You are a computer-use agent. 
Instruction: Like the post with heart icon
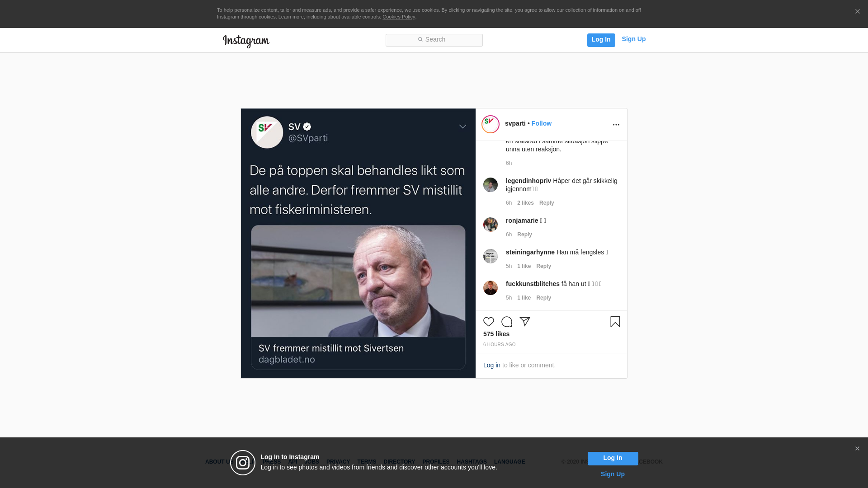coord(489,322)
